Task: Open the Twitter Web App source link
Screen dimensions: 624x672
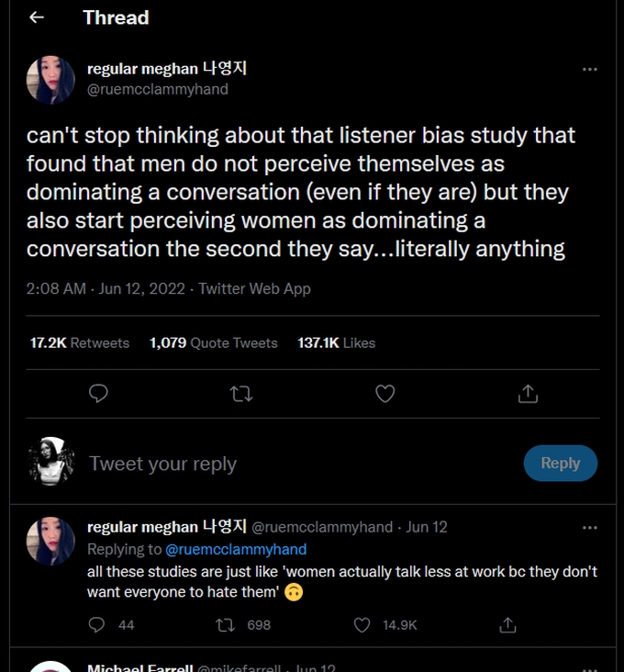Action: pos(254,288)
